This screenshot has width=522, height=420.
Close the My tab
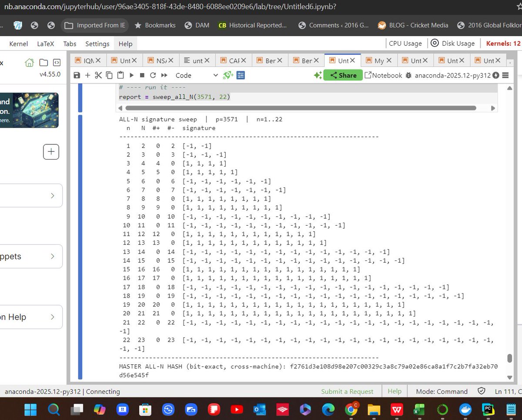[x=389, y=60]
